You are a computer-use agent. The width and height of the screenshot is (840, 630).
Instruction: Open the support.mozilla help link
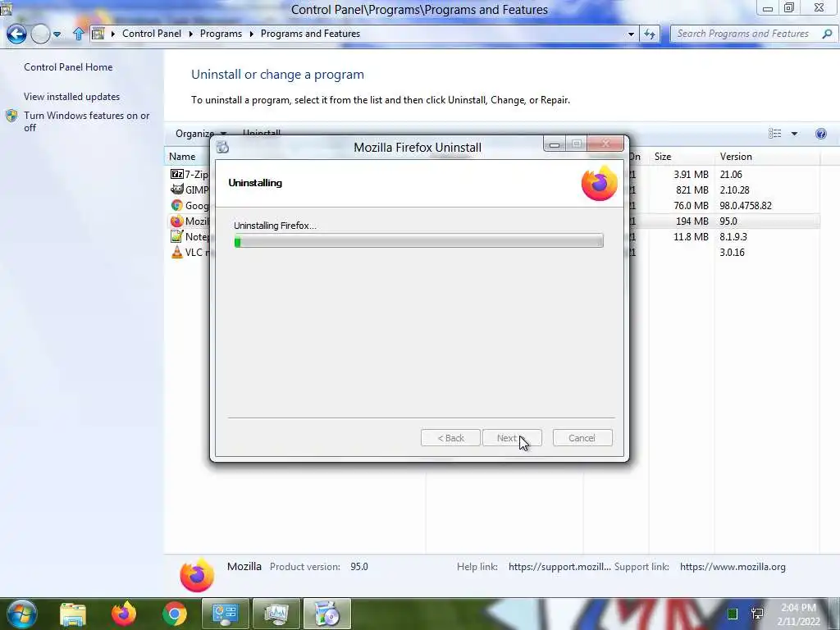pos(559,567)
